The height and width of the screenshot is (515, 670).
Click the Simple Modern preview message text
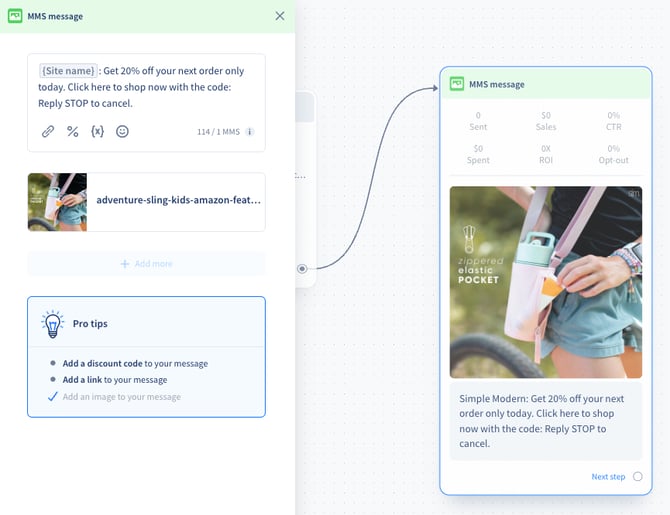click(541, 421)
